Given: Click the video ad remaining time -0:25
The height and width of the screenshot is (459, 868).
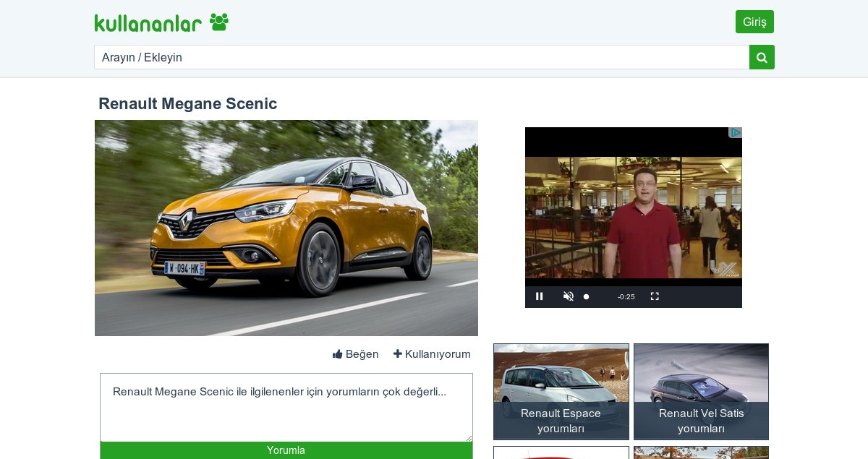Looking at the screenshot, I should (x=626, y=297).
